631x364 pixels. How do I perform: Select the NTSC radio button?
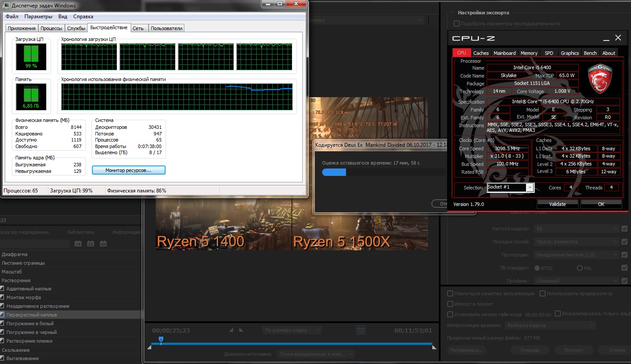point(537,268)
